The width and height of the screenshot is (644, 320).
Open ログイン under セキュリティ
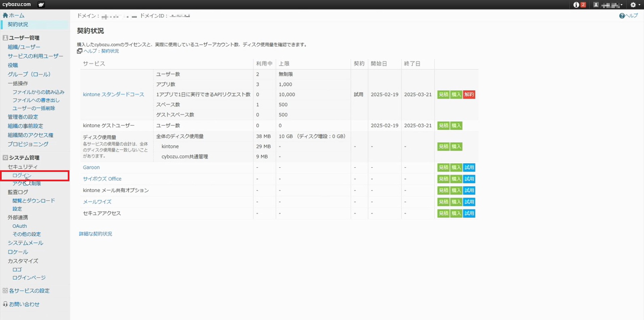point(22,175)
